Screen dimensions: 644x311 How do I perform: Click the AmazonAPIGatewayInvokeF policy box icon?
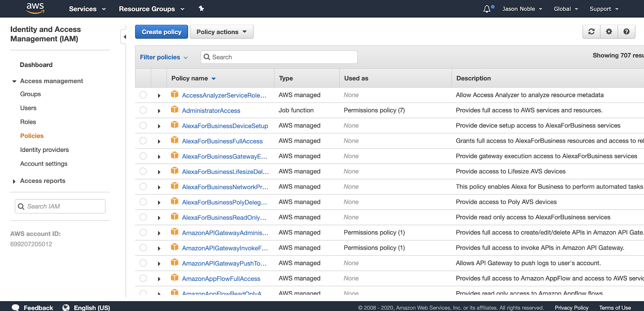tap(175, 247)
